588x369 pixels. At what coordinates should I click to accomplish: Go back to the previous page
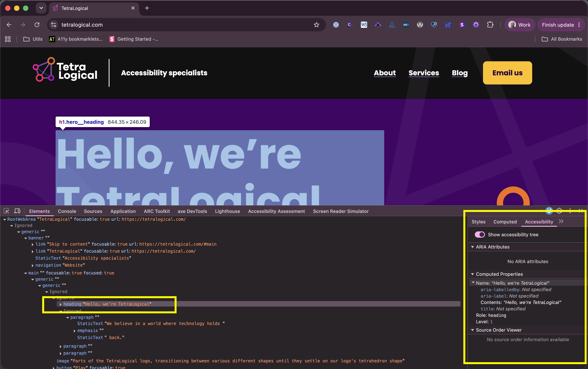tap(9, 25)
